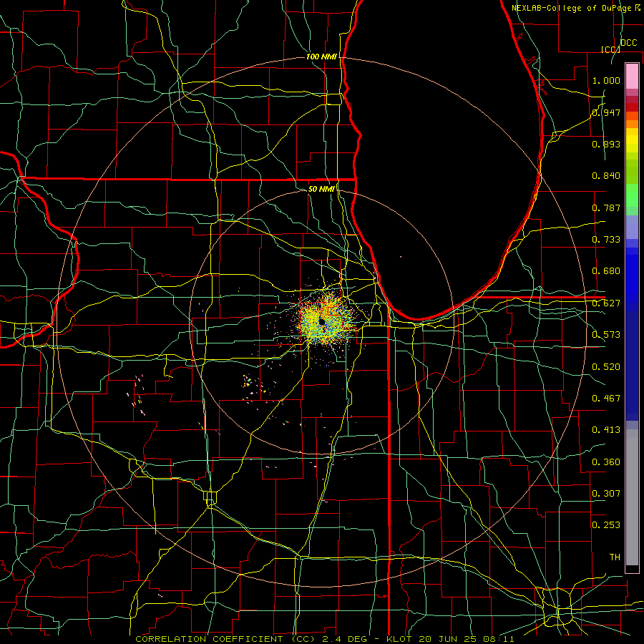This screenshot has width=644, height=644.
Task: Select the 0.307 color scale value
Action: (606, 493)
